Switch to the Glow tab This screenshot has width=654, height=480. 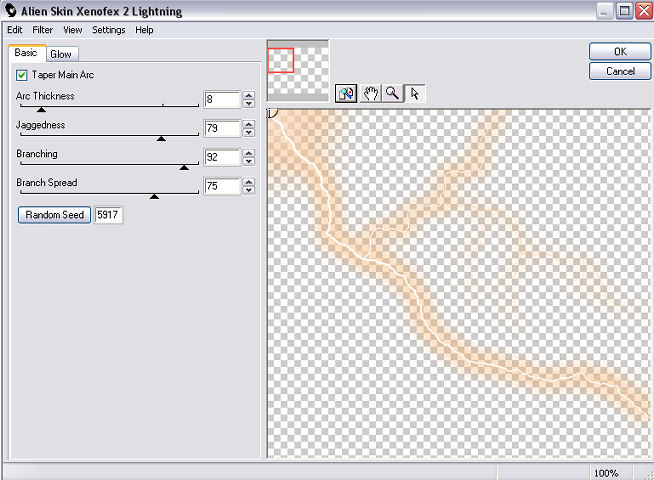61,54
